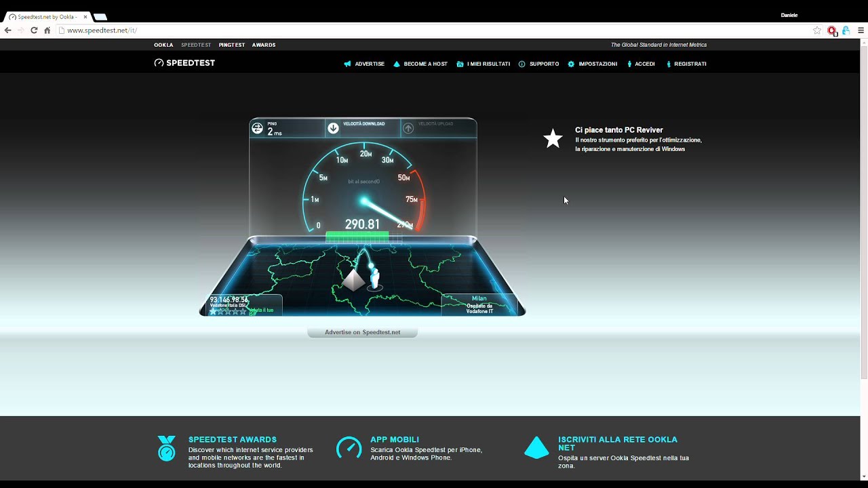Image resolution: width=868 pixels, height=488 pixels.
Task: Click the Ookla Net pyramid icon
Action: (536, 447)
